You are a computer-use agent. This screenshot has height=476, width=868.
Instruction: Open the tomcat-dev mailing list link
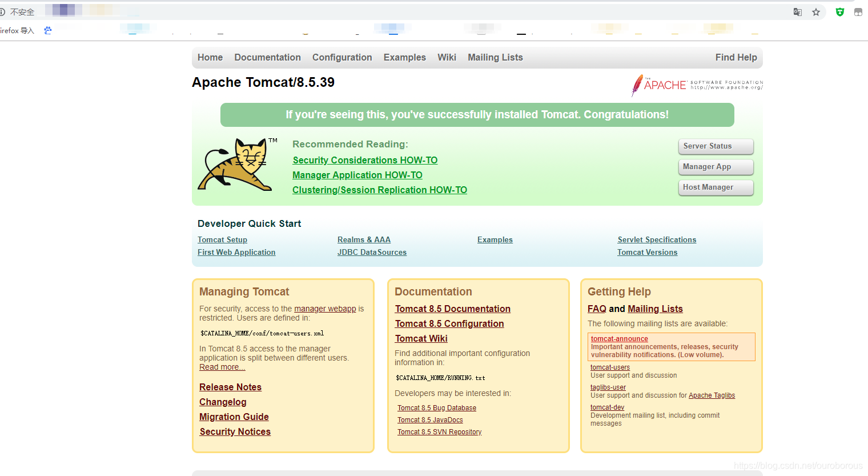(x=607, y=407)
